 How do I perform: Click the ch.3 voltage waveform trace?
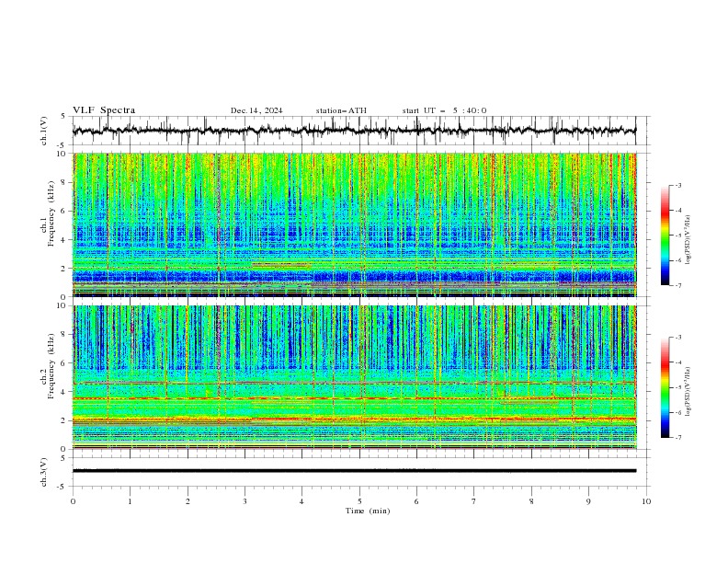click(354, 471)
